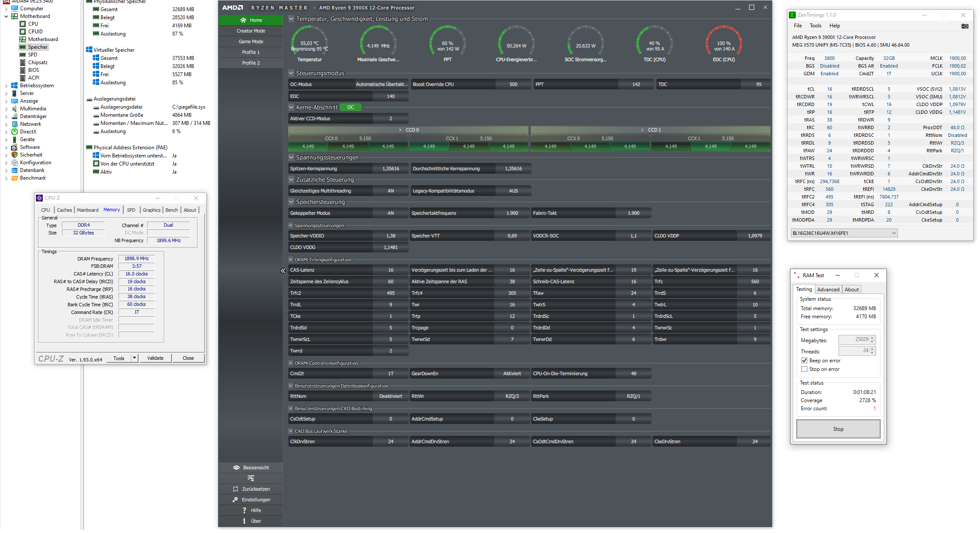980x533 pixels.
Task: Open CPU-Z Tools dropdown arrow
Action: pos(134,358)
